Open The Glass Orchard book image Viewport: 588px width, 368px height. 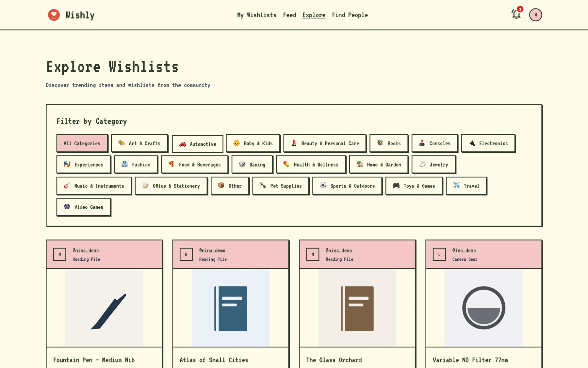point(357,308)
